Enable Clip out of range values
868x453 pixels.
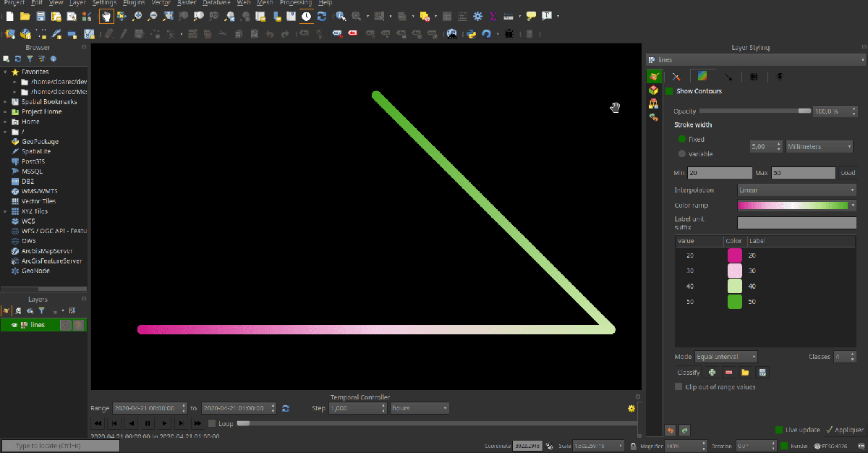[x=678, y=387]
